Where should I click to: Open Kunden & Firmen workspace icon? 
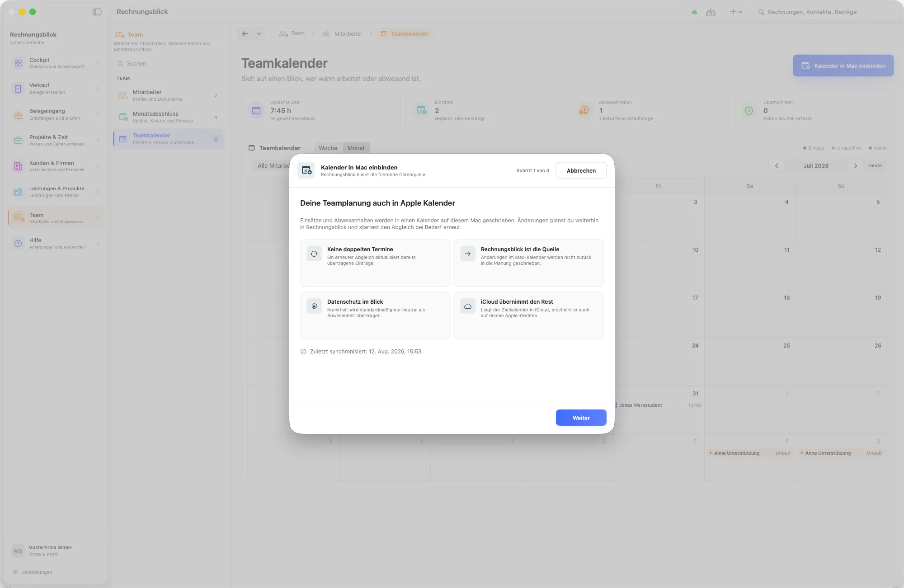pos(18,166)
